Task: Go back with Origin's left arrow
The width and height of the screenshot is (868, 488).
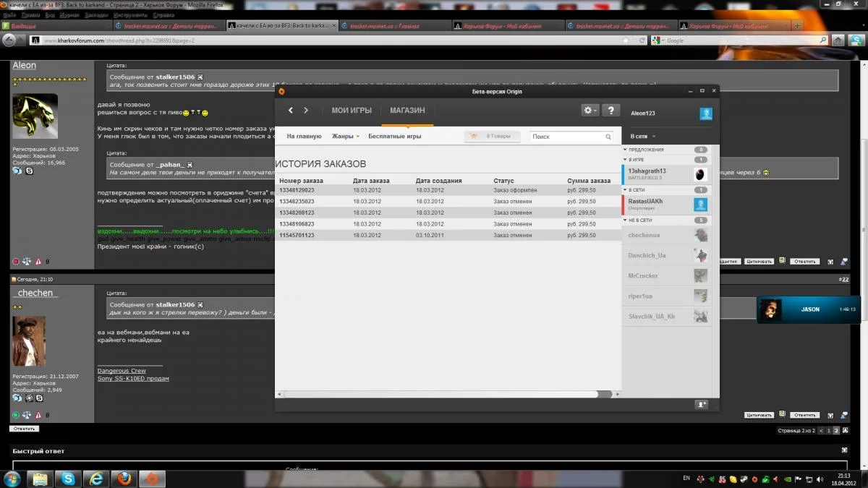Action: (291, 111)
